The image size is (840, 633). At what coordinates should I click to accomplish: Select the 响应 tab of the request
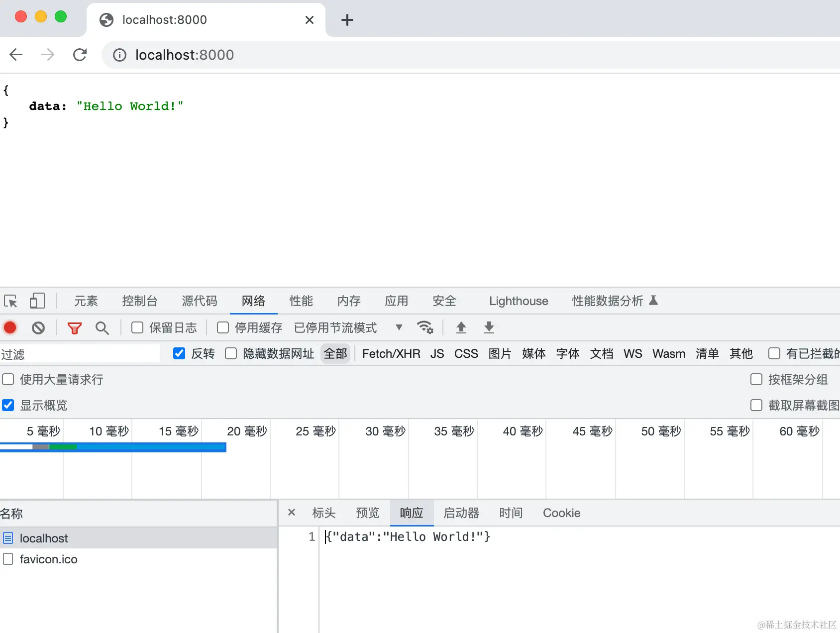tap(412, 513)
